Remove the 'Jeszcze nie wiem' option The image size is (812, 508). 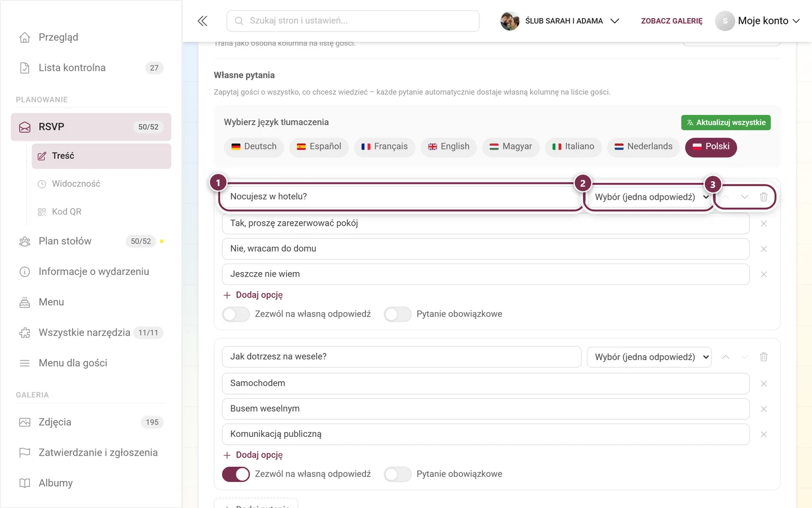(x=764, y=274)
